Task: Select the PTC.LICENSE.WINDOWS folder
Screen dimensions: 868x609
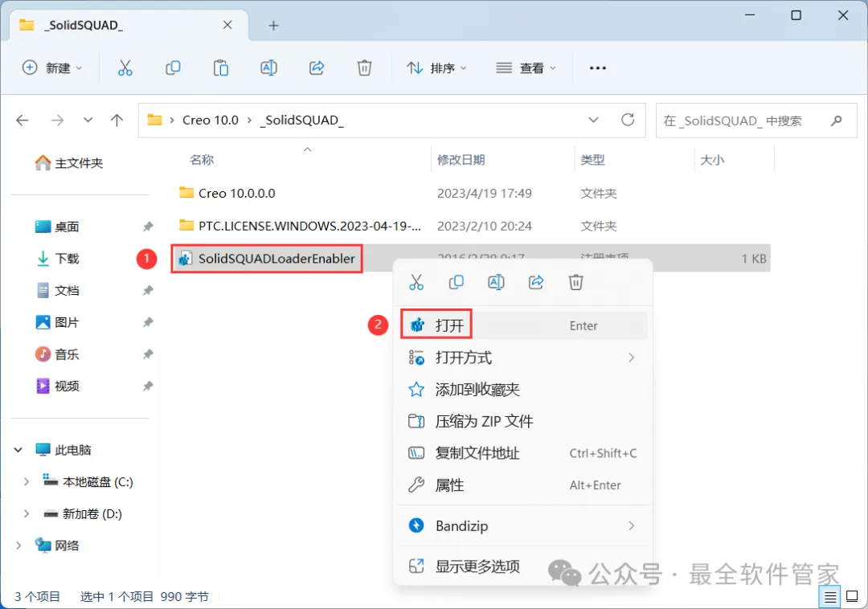Action: click(309, 226)
